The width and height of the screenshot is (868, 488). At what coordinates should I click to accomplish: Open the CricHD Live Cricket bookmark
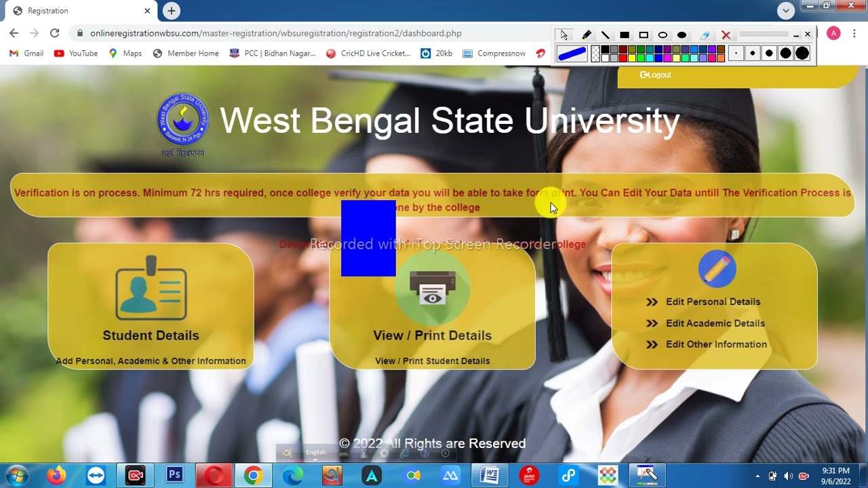point(368,54)
